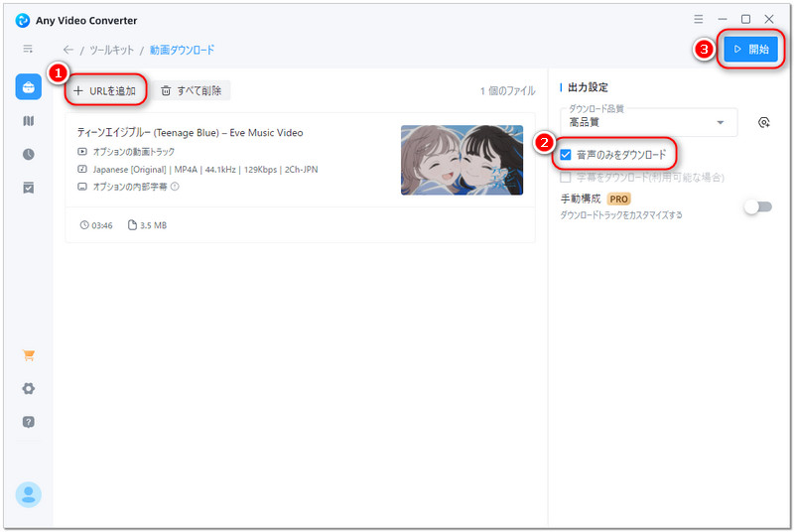The width and height of the screenshot is (794, 532).
Task: Open the format conversion sidebar icon
Action: tap(29, 121)
